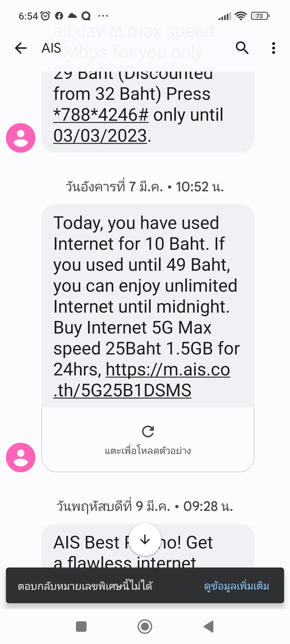
Task: Open search in AIS conversation
Action: (242, 48)
